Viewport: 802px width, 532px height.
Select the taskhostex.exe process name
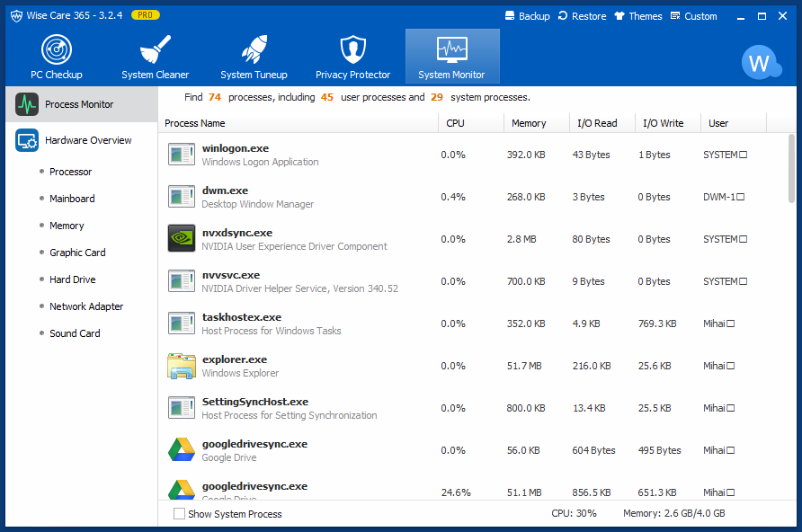click(242, 317)
